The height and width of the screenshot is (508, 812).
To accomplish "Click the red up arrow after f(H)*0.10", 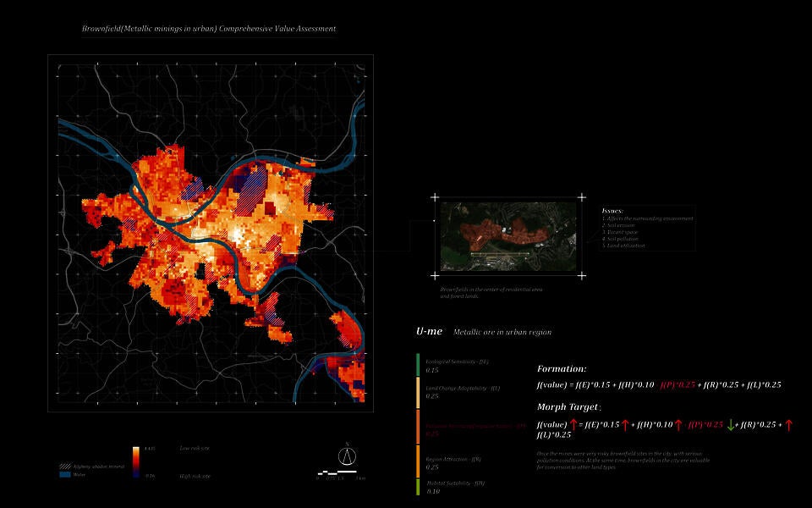I will (x=678, y=425).
